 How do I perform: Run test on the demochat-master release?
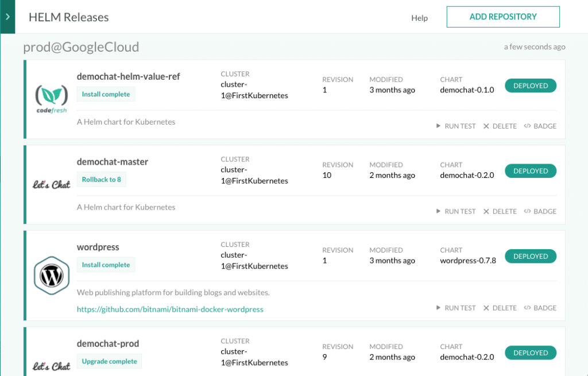click(x=455, y=211)
